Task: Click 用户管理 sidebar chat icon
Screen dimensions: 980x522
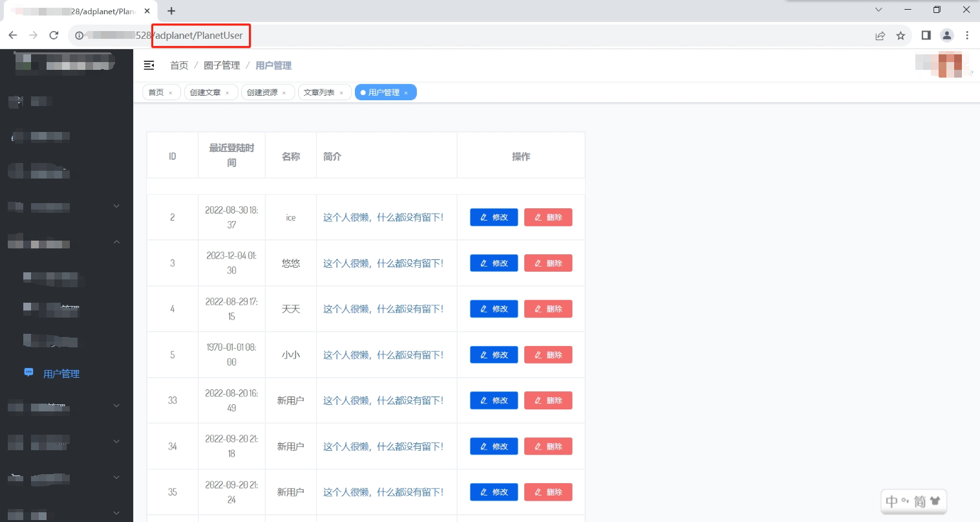Action: pos(28,373)
